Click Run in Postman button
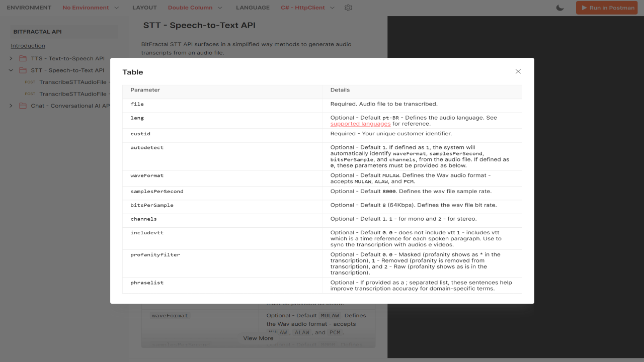This screenshot has width=644, height=362. click(607, 8)
